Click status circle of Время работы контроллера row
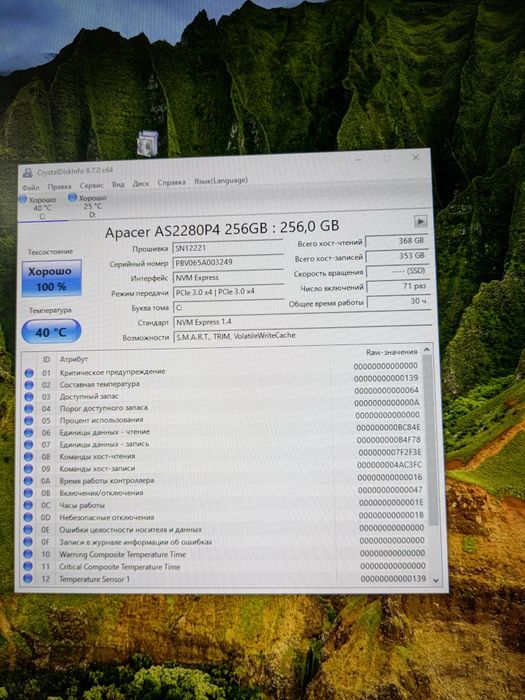This screenshot has height=700, width=525. tap(28, 481)
